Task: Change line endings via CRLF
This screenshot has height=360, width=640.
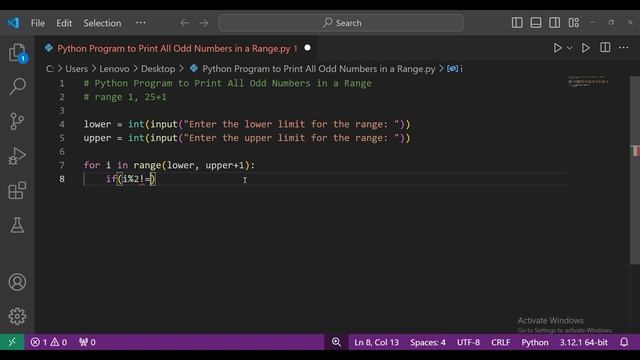Action: coord(501,342)
